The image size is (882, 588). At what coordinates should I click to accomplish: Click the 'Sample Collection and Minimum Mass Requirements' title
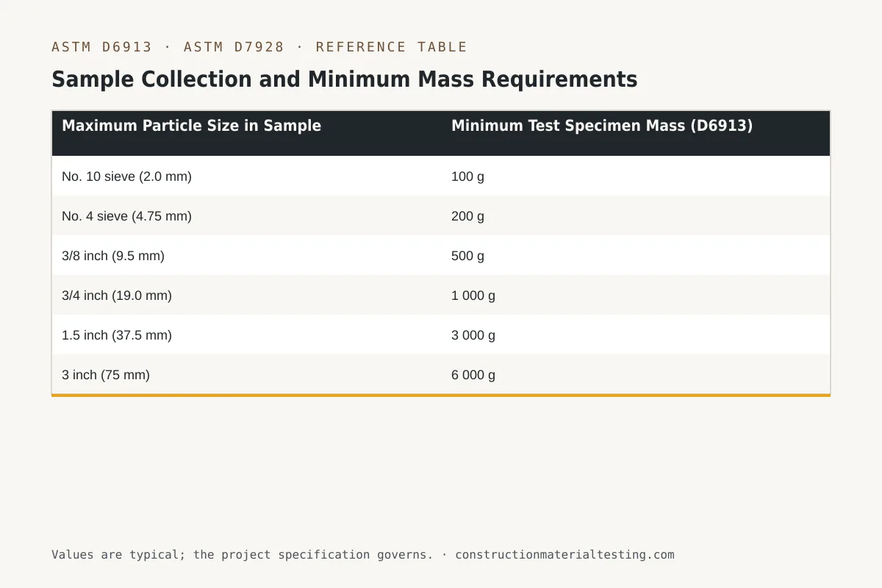click(345, 79)
